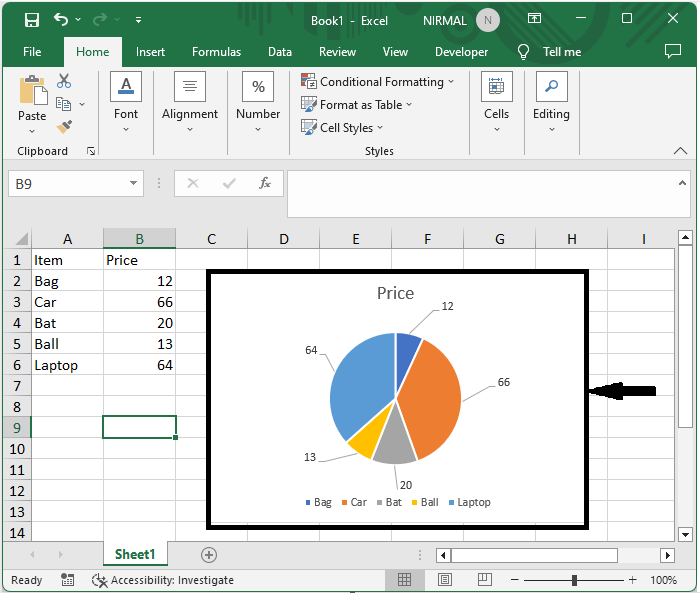Click the Redo arrow icon
Viewport: 700px width, 593px height.
click(x=100, y=20)
